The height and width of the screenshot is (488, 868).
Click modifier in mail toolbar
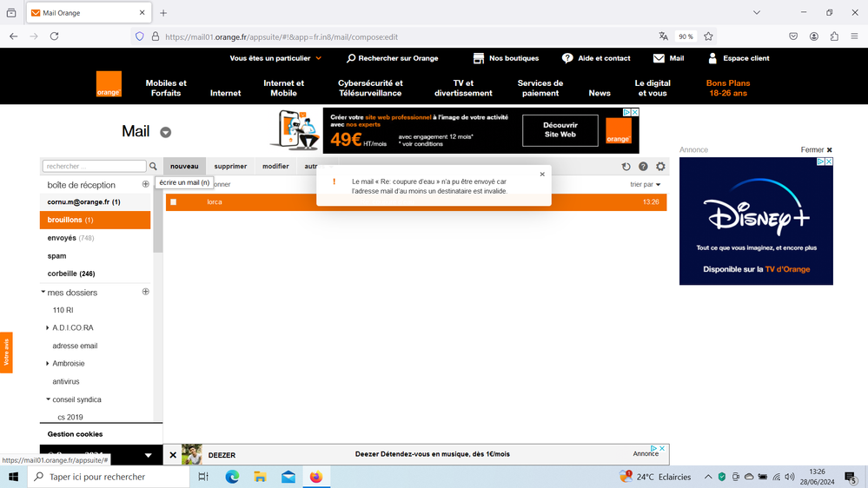click(x=275, y=166)
